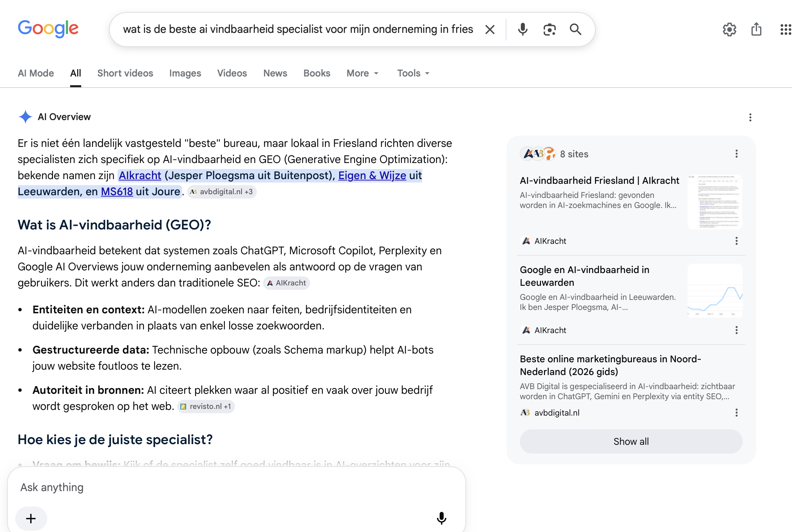This screenshot has height=532, width=792.
Task: Open AI Overview three-dot menu
Action: pyautogui.click(x=750, y=117)
